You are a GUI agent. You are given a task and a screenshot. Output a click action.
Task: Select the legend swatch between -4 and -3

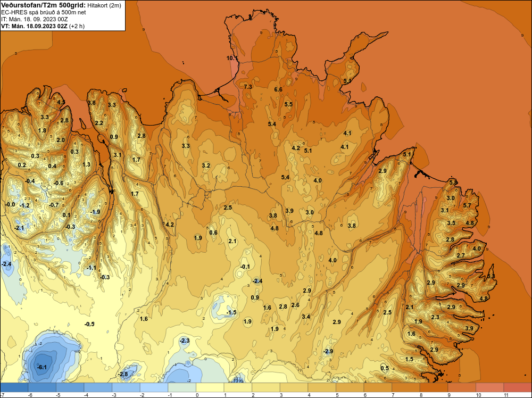click(98, 387)
